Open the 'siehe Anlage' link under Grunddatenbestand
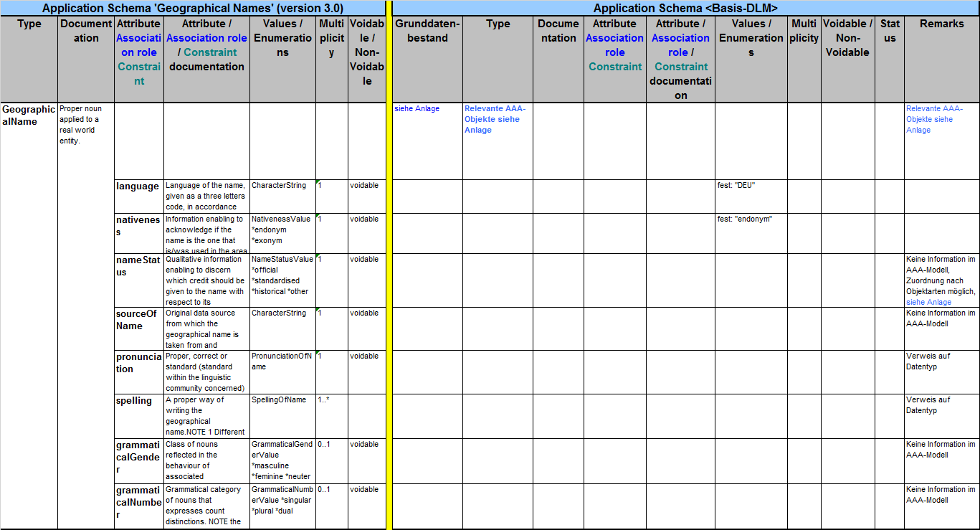 click(417, 108)
